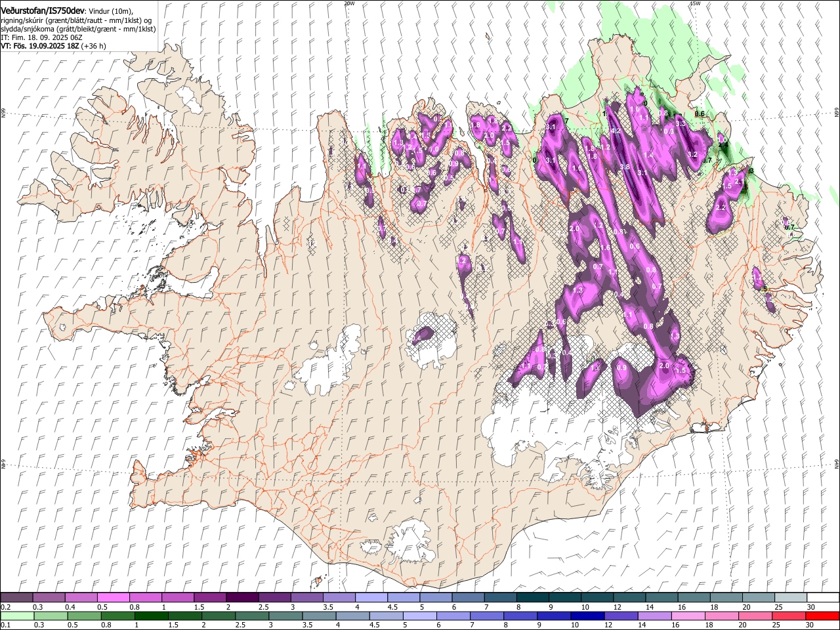Image resolution: width=840 pixels, height=630 pixels.
Task: Pick the deep purple 2 swatch in the upper legend row
Action: (x=242, y=598)
